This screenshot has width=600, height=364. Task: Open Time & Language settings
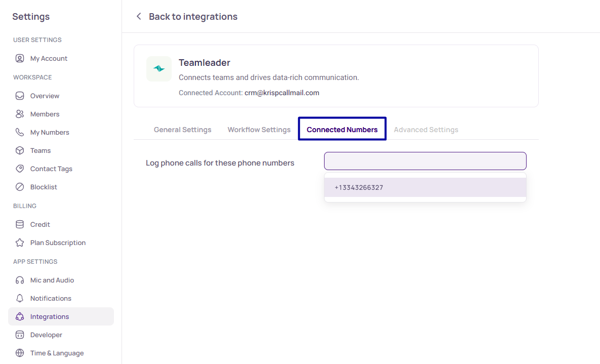pos(57,353)
